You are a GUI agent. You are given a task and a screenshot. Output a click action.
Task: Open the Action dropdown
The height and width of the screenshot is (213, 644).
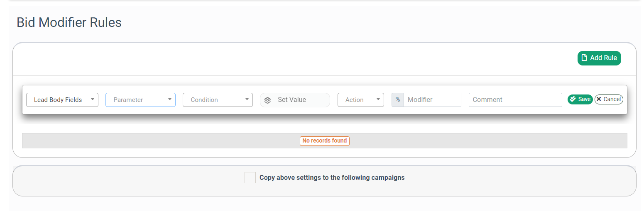(360, 100)
